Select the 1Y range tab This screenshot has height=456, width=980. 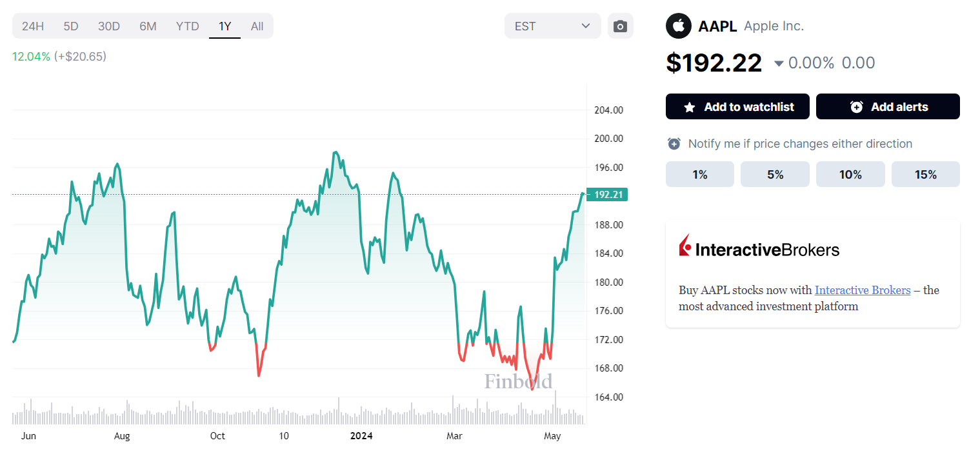click(225, 26)
